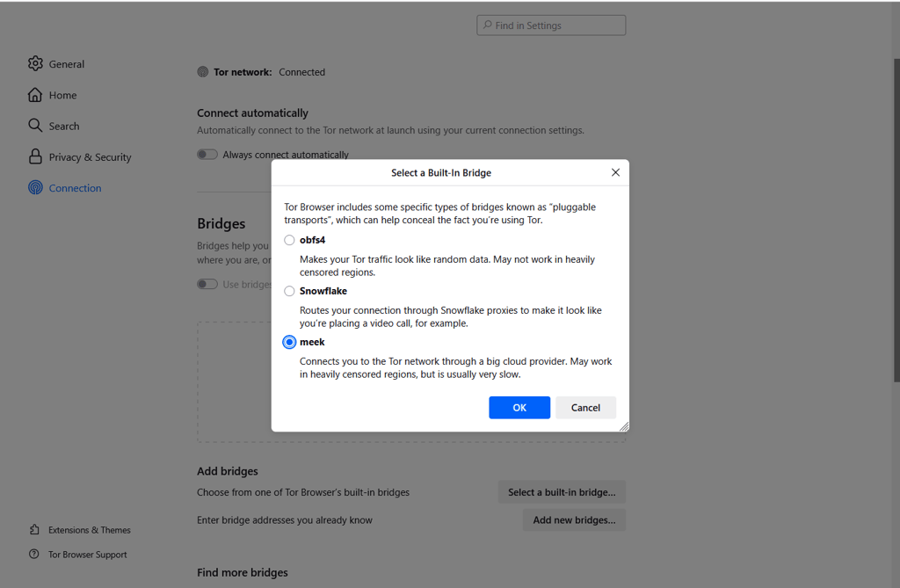
Task: Click the obfs4 label text
Action: coord(312,240)
